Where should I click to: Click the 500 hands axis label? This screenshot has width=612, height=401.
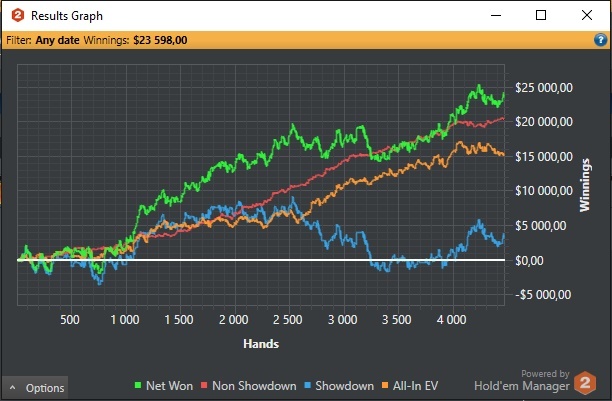(70, 320)
